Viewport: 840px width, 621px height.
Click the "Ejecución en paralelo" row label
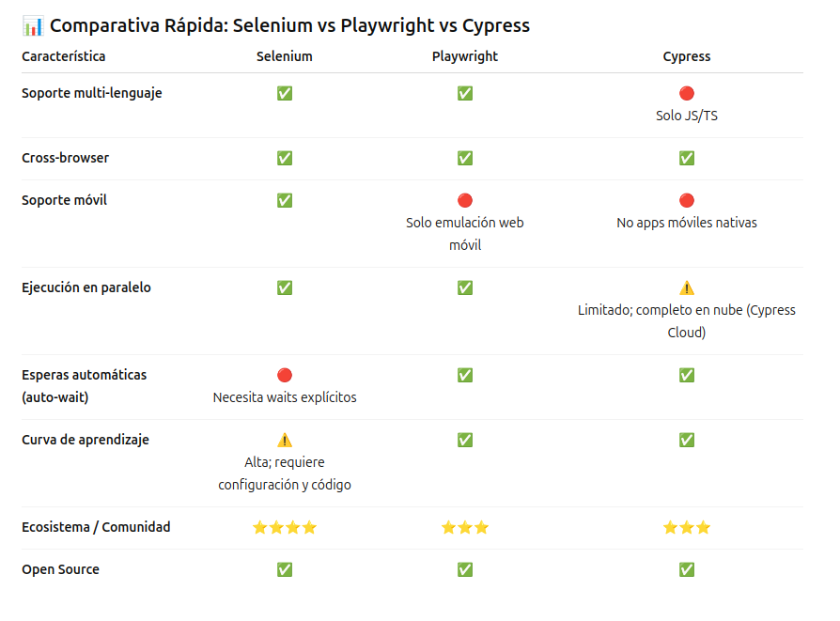click(x=86, y=287)
